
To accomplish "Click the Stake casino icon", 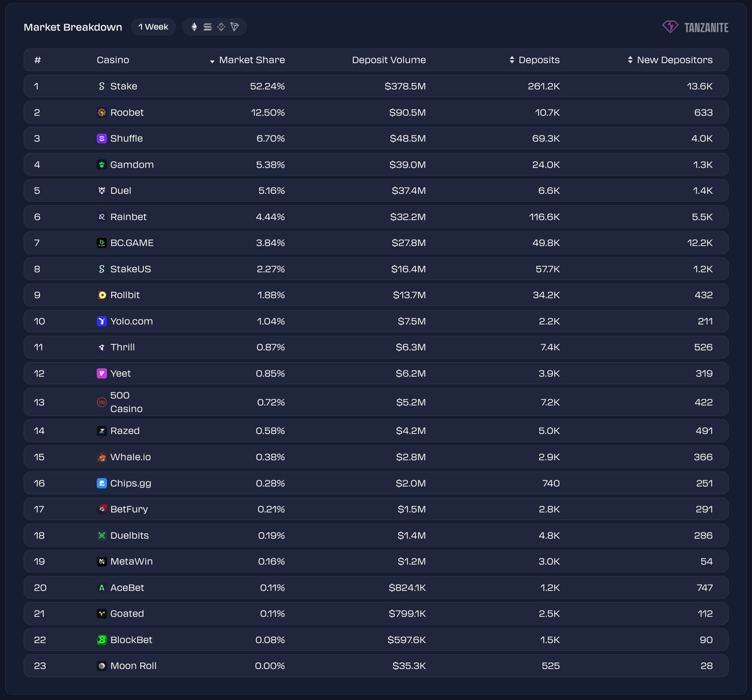I will point(102,86).
